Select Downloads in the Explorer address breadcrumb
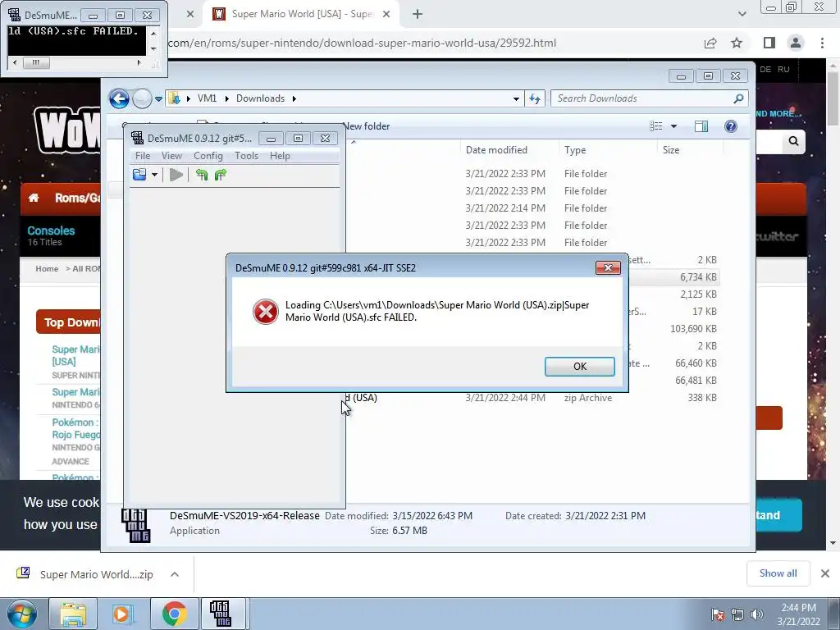This screenshot has width=840, height=630. 260,98
